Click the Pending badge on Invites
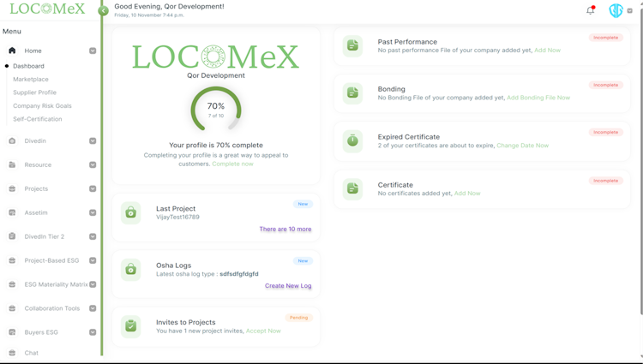 298,318
